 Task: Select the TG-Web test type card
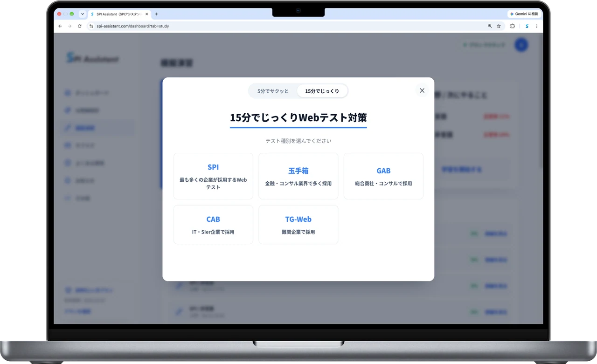[x=298, y=225]
